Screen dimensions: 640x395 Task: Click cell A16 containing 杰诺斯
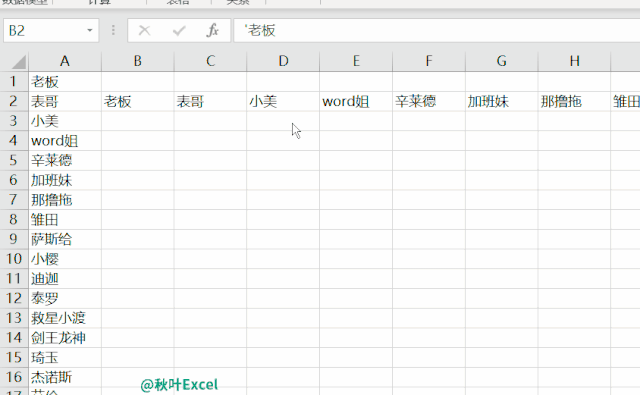point(65,377)
